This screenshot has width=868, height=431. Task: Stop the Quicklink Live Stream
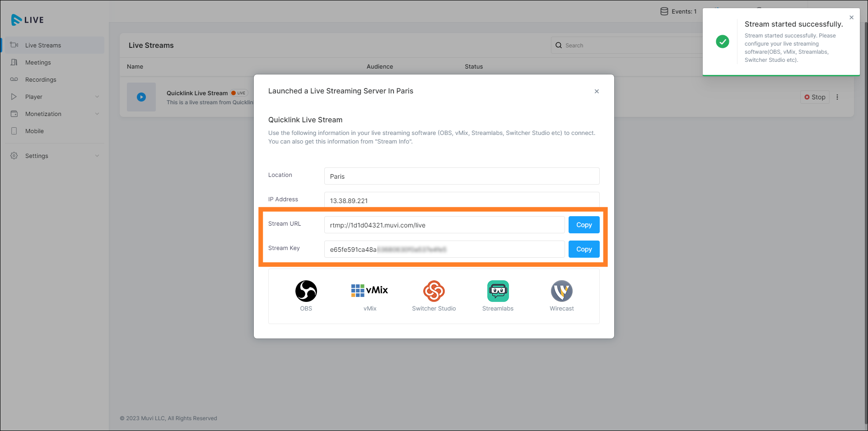814,97
